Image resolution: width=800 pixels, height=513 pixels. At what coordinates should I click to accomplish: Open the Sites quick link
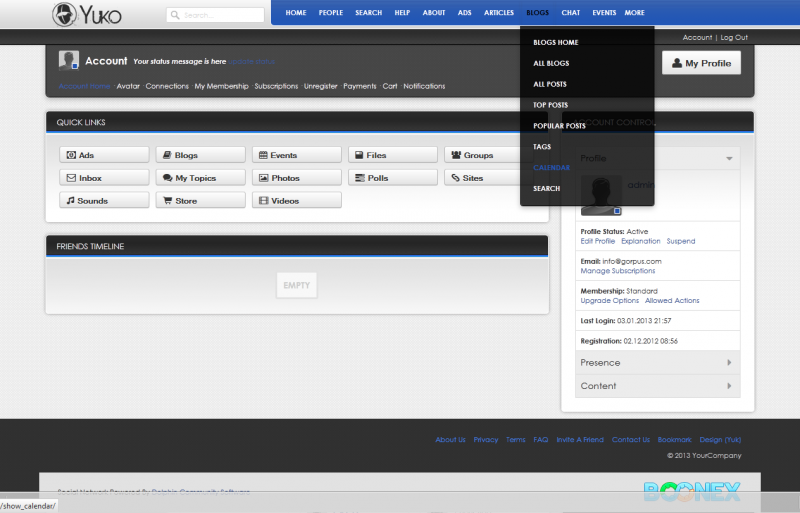(482, 178)
